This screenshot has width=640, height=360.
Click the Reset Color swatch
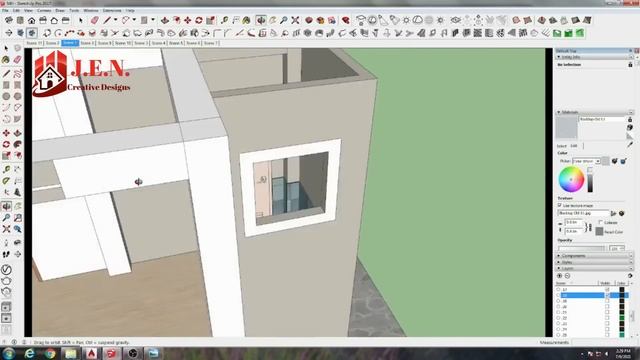[599, 231]
